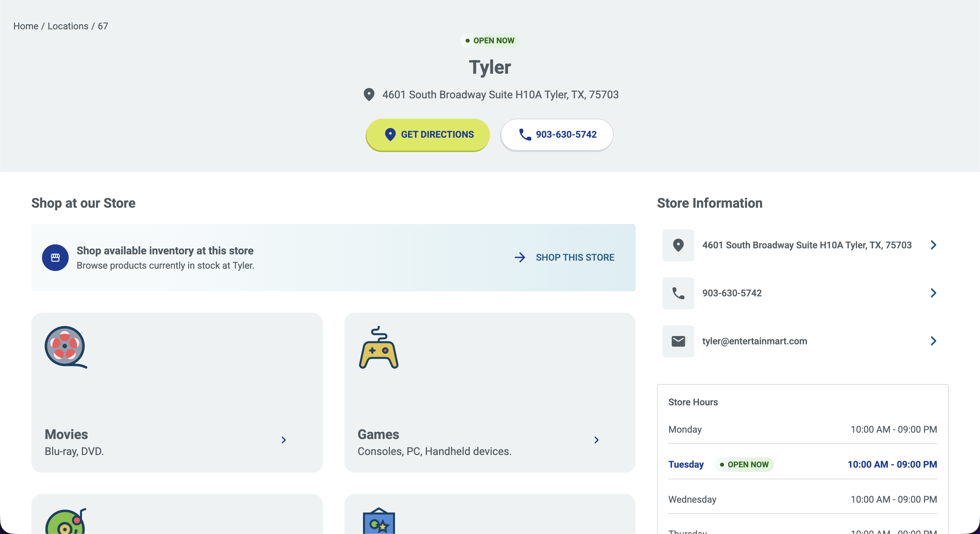Click the map pin icon beside the header address
Image resolution: width=980 pixels, height=534 pixels.
369,94
